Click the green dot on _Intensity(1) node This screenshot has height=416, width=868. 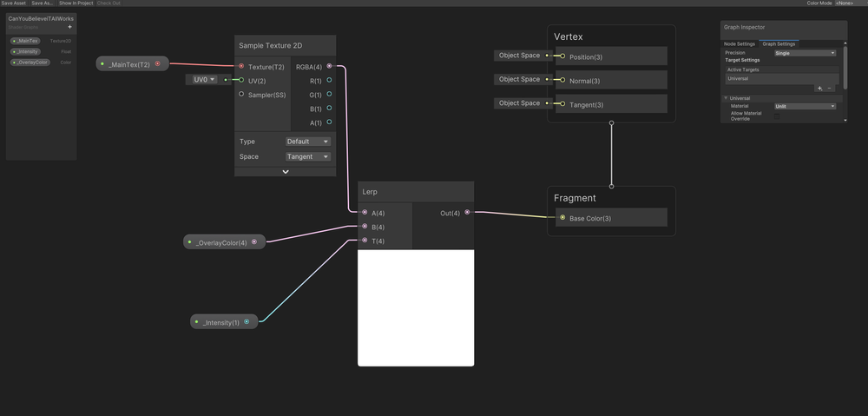point(196,321)
